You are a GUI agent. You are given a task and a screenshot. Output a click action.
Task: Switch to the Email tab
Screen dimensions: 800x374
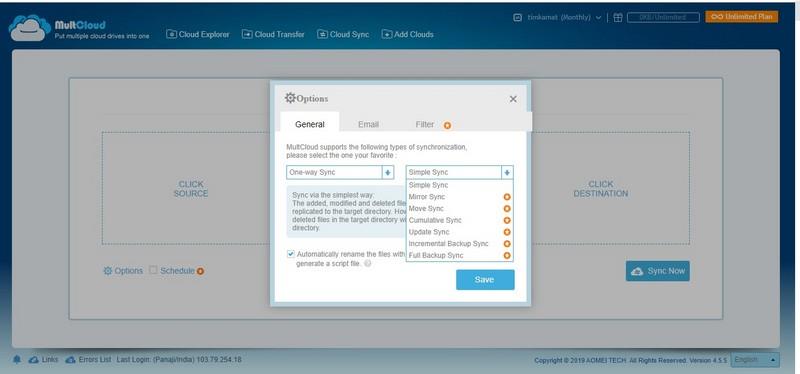coord(368,124)
